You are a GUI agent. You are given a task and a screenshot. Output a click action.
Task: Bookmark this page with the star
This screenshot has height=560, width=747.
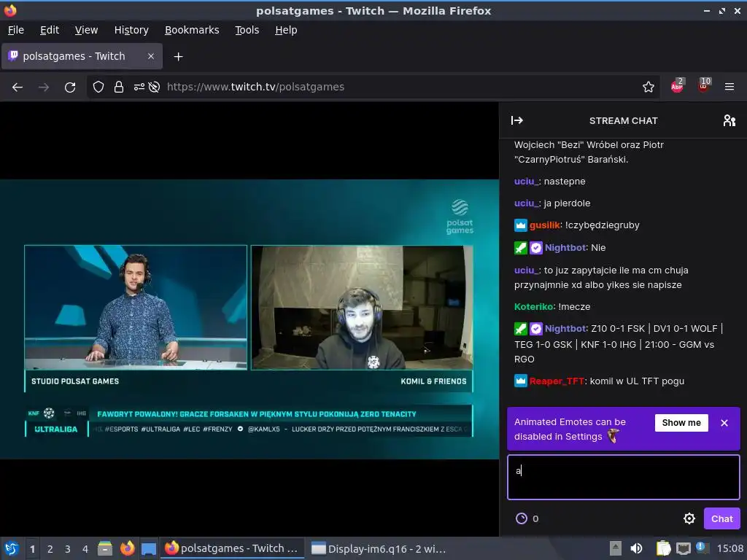tap(648, 87)
